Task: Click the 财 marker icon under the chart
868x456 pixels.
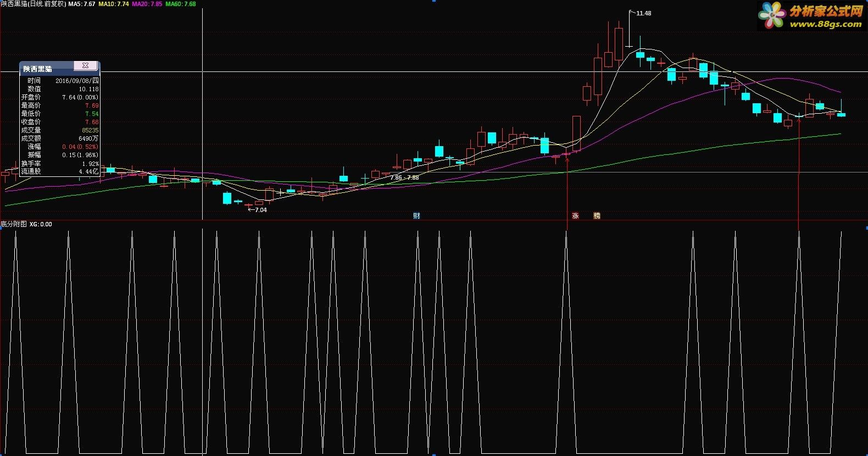Action: tap(416, 216)
